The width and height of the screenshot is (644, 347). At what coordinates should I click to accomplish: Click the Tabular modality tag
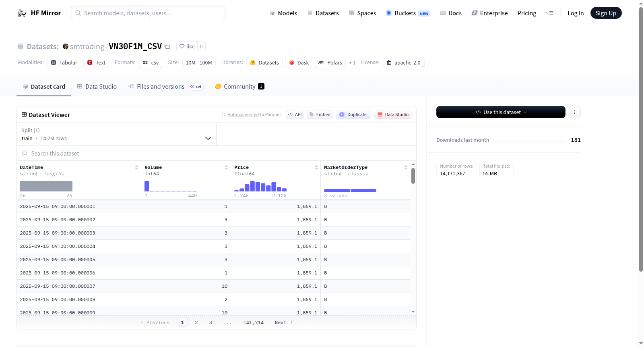(64, 62)
